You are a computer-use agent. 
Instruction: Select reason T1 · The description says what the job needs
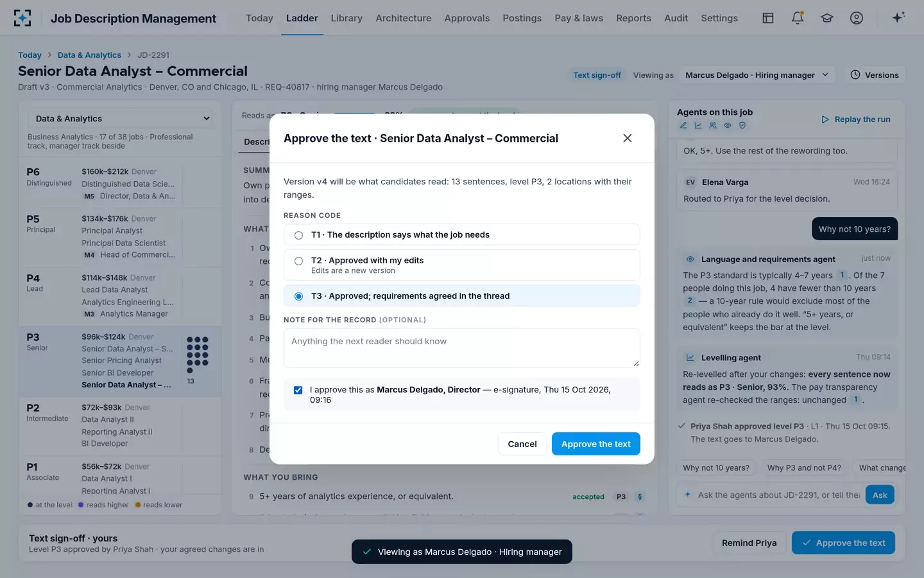(x=462, y=234)
